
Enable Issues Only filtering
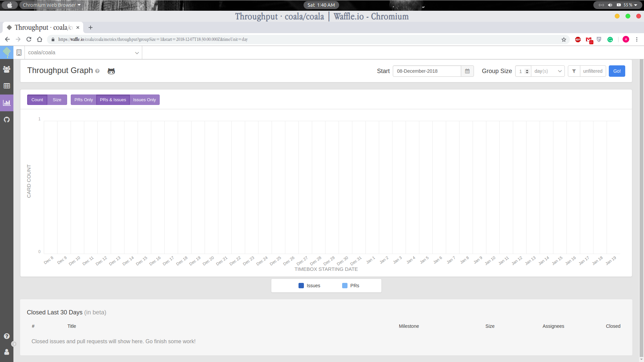pos(144,100)
